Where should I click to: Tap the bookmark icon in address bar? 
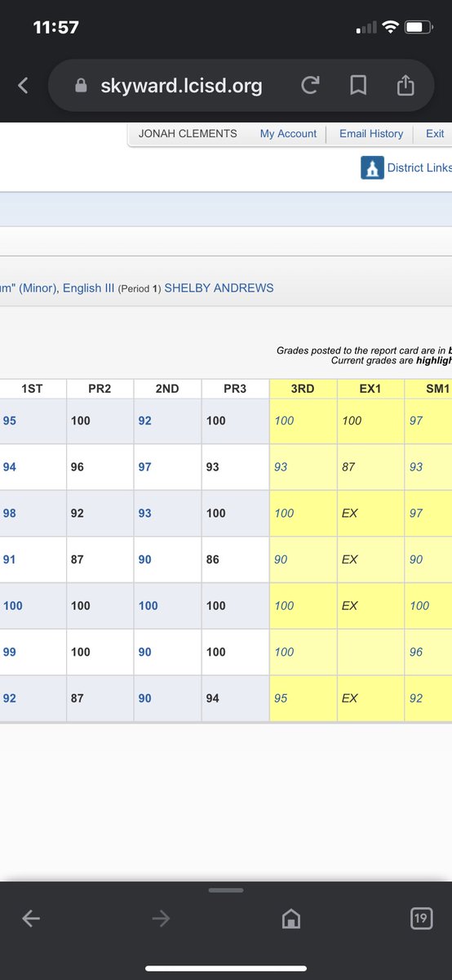pyautogui.click(x=358, y=85)
